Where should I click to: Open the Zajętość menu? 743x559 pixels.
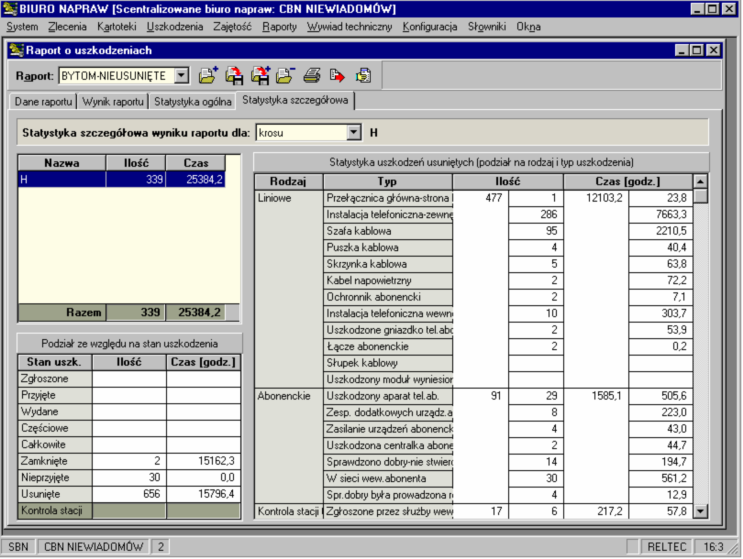(x=232, y=27)
